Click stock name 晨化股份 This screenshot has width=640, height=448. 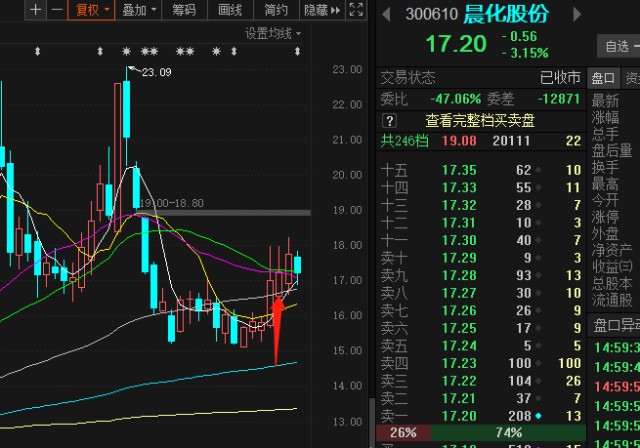pyautogui.click(x=506, y=14)
